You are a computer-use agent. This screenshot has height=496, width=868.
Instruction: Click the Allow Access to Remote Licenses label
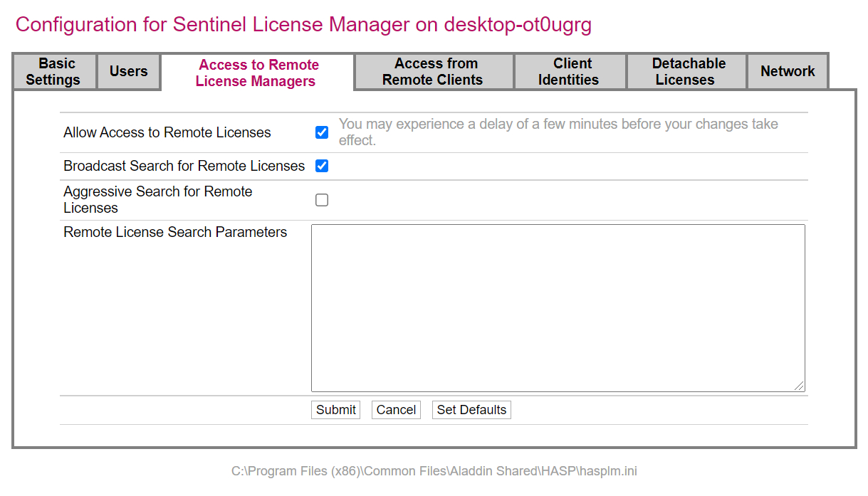(x=167, y=132)
